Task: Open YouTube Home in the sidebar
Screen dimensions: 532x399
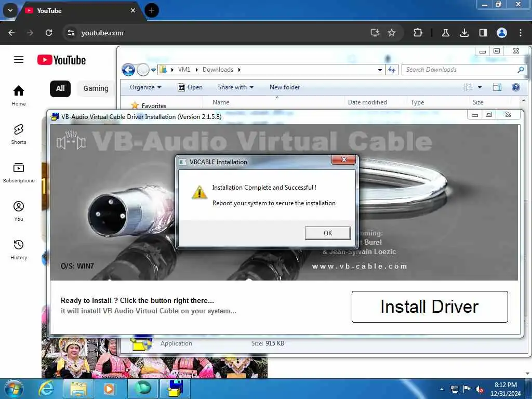Action: (x=19, y=96)
